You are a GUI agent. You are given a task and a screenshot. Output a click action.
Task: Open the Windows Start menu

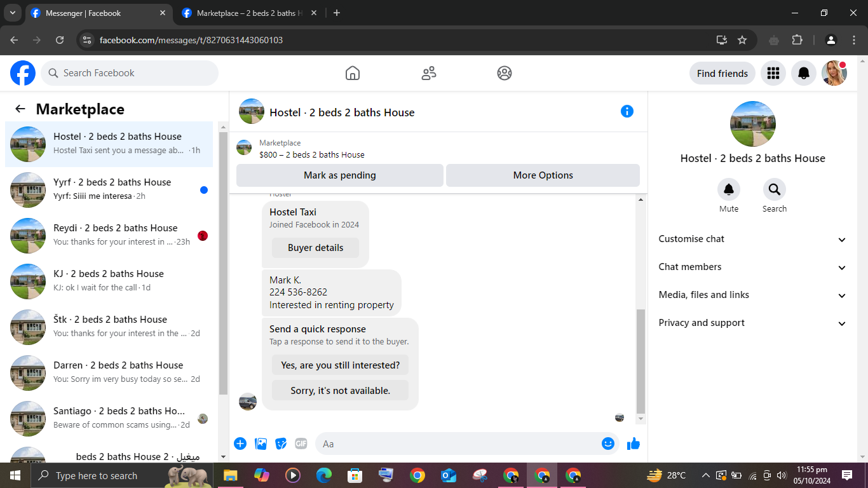(x=15, y=475)
